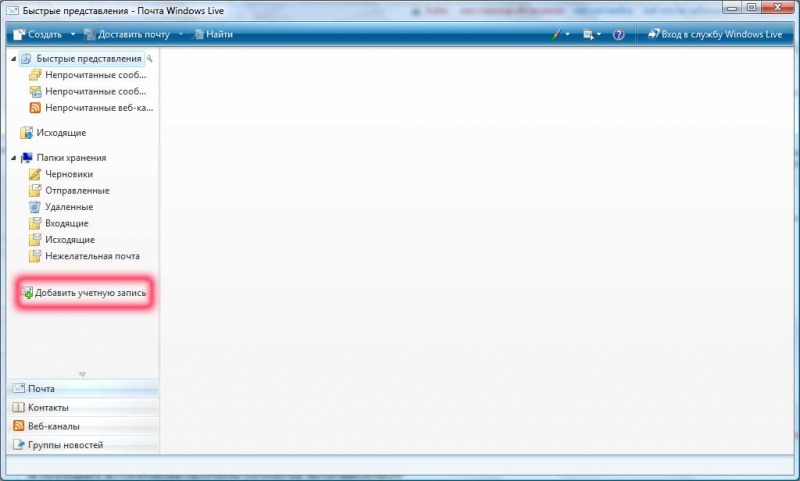
Task: Switch to the Контакты section
Action: (x=48, y=408)
